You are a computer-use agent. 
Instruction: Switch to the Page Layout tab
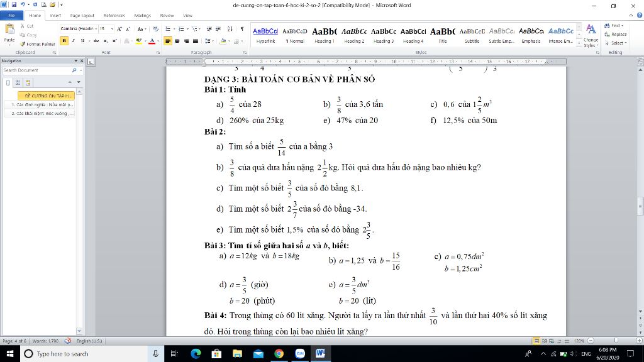82,15
